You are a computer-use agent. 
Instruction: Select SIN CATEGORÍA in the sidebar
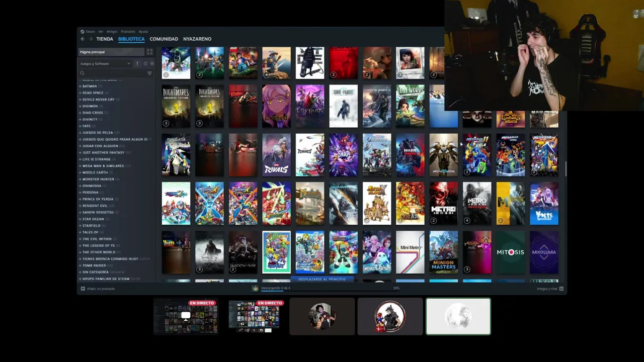pos(95,272)
